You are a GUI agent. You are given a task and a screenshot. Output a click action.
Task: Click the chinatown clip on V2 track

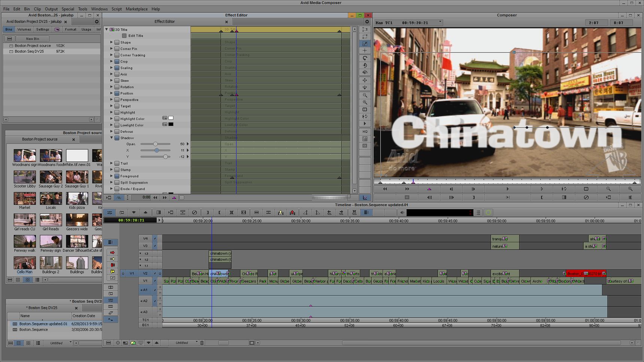(219, 273)
